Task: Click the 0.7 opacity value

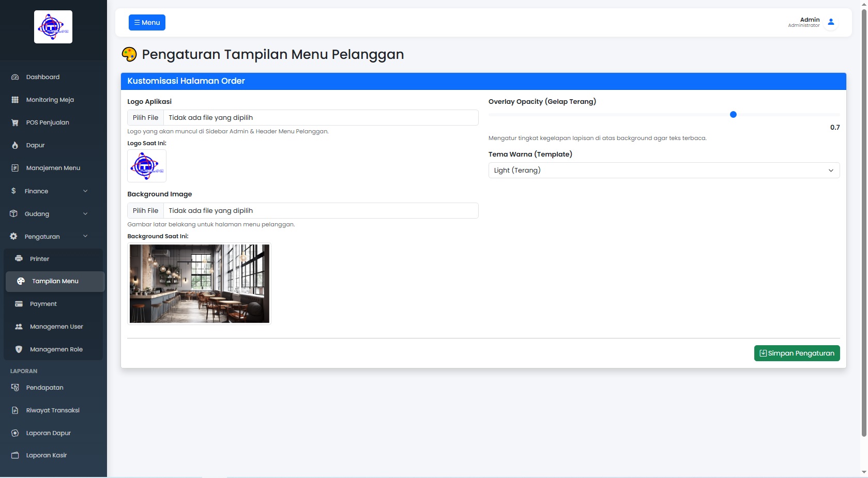Action: tap(835, 127)
